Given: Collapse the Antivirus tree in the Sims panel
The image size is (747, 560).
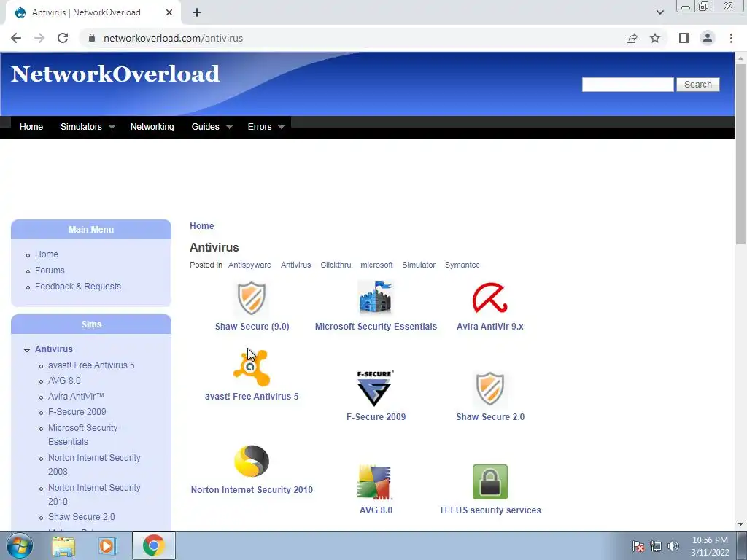Looking at the screenshot, I should click(27, 350).
